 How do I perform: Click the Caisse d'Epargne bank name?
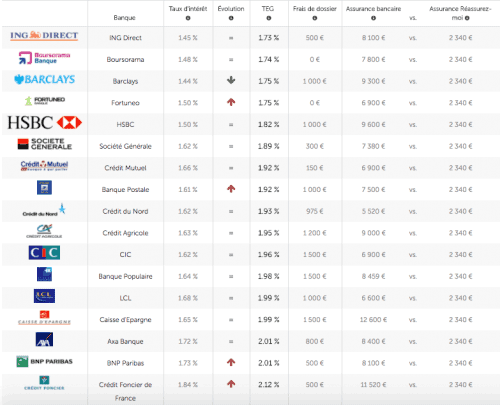point(125,320)
